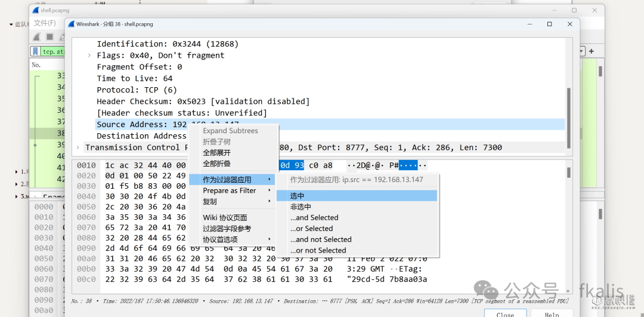Click the stop capture square icon
Image resolution: width=644 pixels, height=317 pixels.
pyautogui.click(x=49, y=37)
